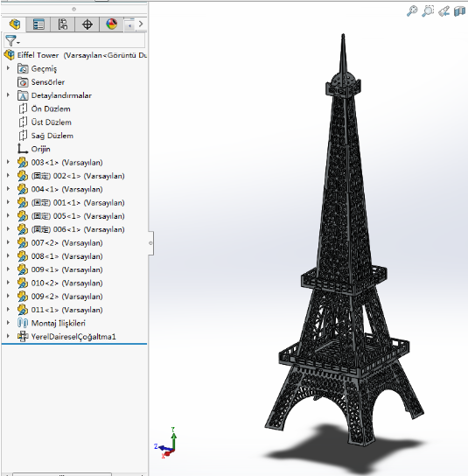Expand the Montaj İlişkileri mates folder
This screenshot has width=468, height=476.
(8, 322)
